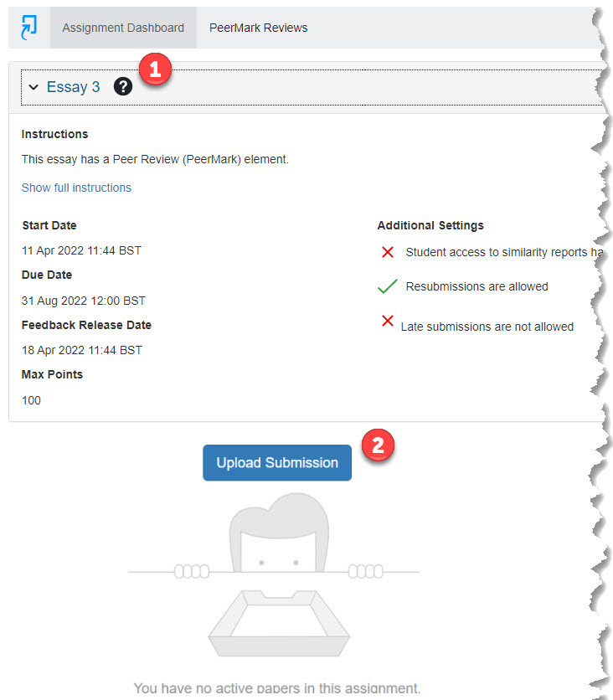
Task: Click green checkmark beside Resubmissions are allowed
Action: pyautogui.click(x=387, y=286)
